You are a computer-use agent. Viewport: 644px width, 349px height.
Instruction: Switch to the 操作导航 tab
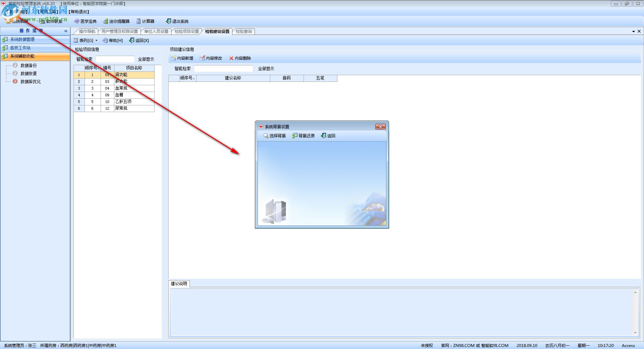87,31
